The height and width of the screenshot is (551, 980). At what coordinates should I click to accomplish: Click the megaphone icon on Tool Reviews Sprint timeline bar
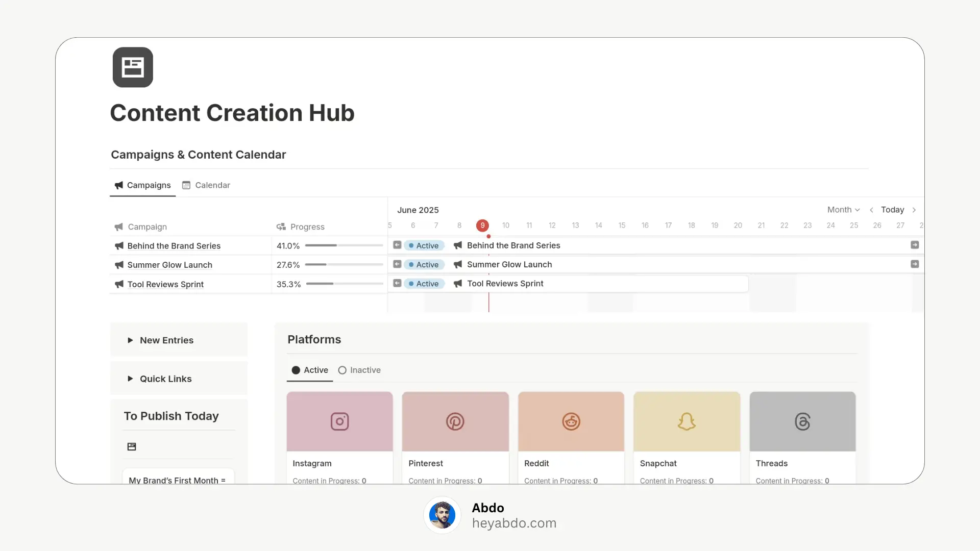point(458,283)
